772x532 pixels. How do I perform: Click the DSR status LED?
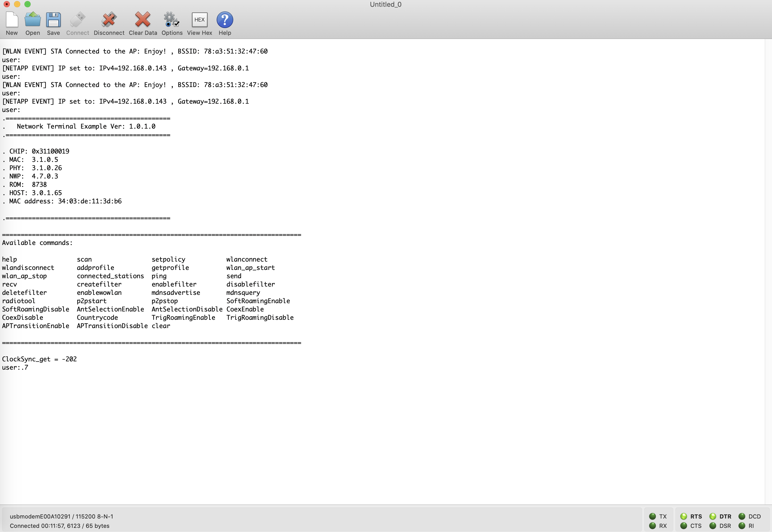[x=713, y=525]
